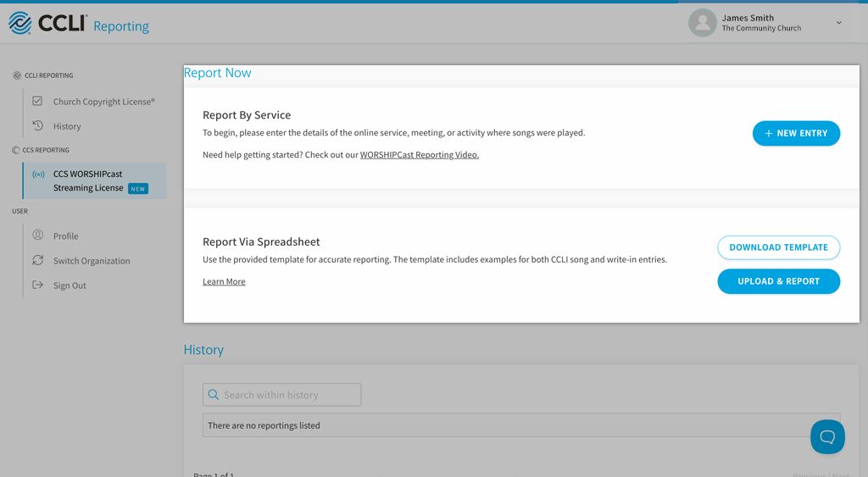
Task: Click the Reporting header text link
Action: [121, 26]
